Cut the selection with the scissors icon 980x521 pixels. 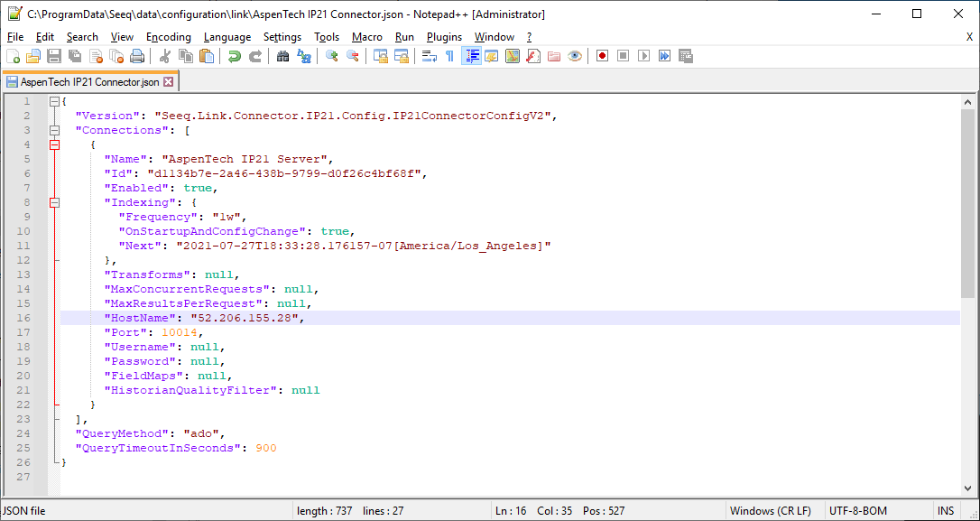pos(165,56)
